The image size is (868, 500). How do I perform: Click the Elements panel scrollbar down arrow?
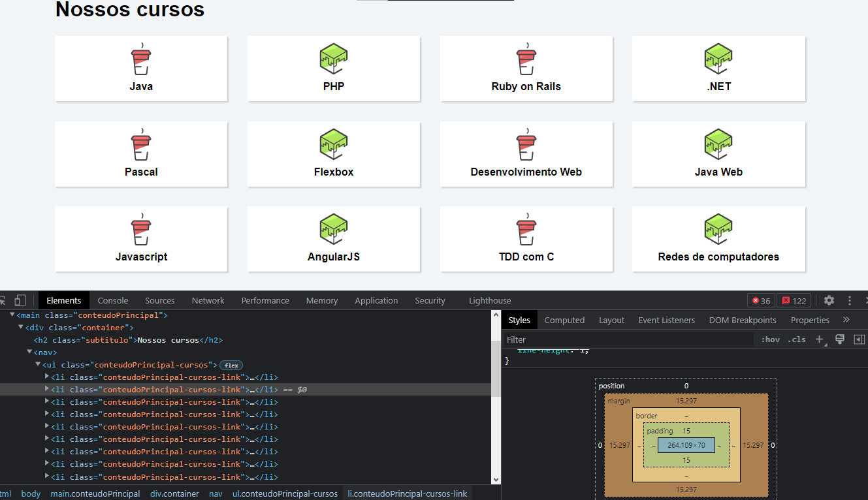[x=496, y=479]
